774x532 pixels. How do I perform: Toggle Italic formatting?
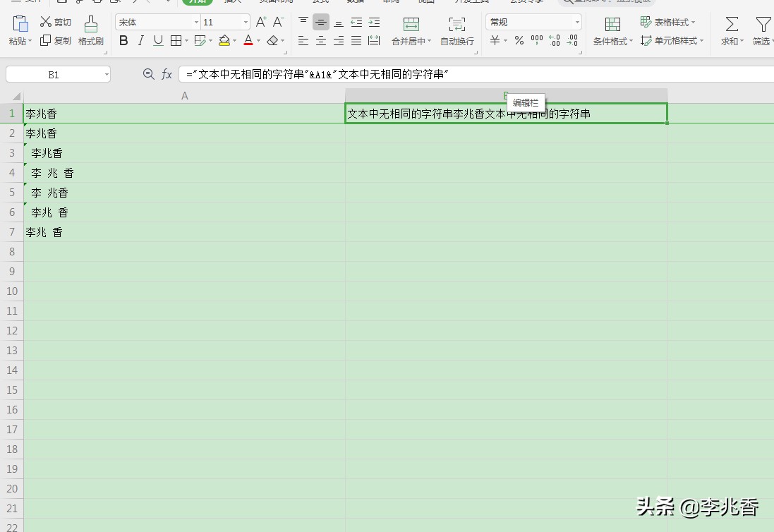(x=141, y=40)
